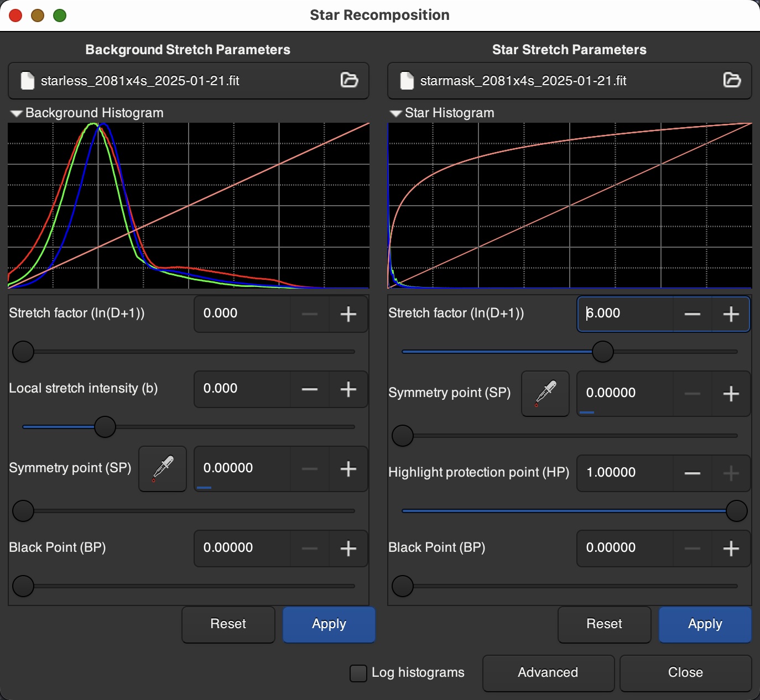Increase the background stretch factor with plus
This screenshot has width=760, height=700.
348,314
